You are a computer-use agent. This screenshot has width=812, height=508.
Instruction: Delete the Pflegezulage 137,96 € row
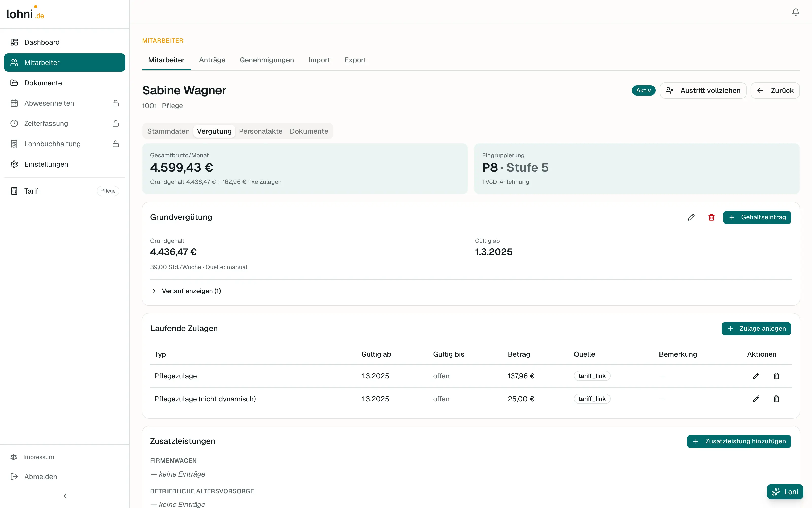pos(776,376)
